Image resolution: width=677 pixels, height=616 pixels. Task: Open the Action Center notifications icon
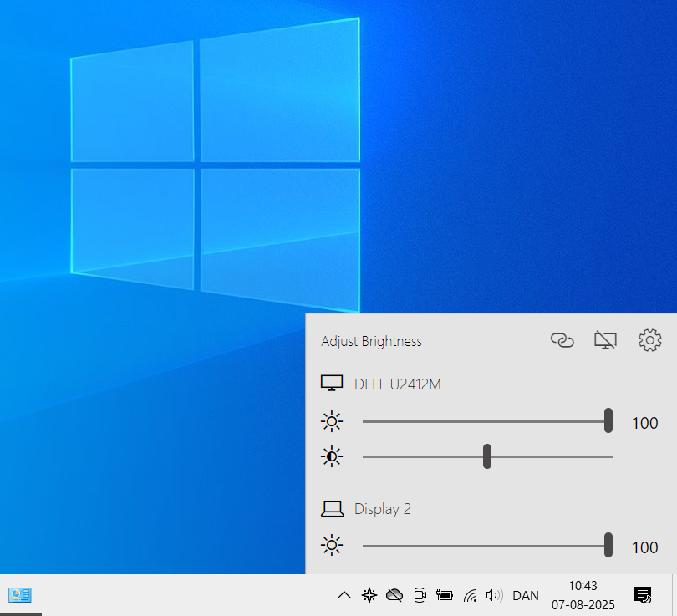[643, 595]
